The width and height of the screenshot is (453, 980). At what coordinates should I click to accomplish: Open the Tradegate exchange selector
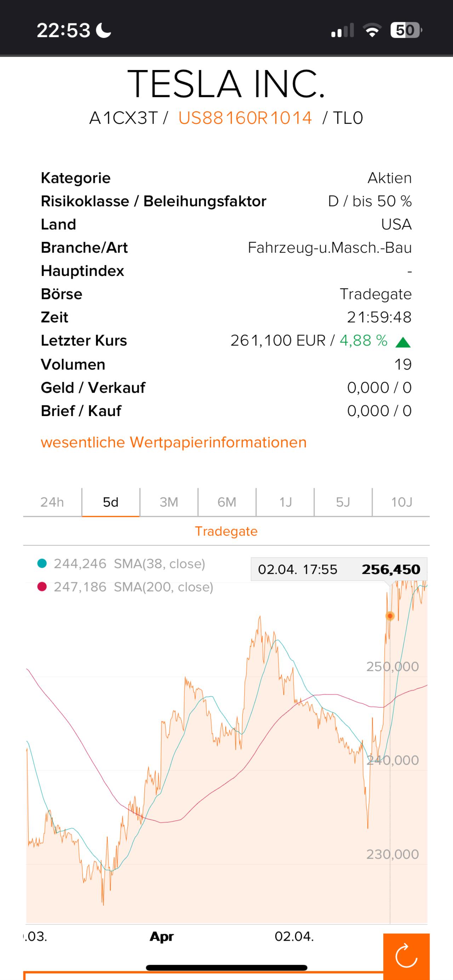click(226, 531)
